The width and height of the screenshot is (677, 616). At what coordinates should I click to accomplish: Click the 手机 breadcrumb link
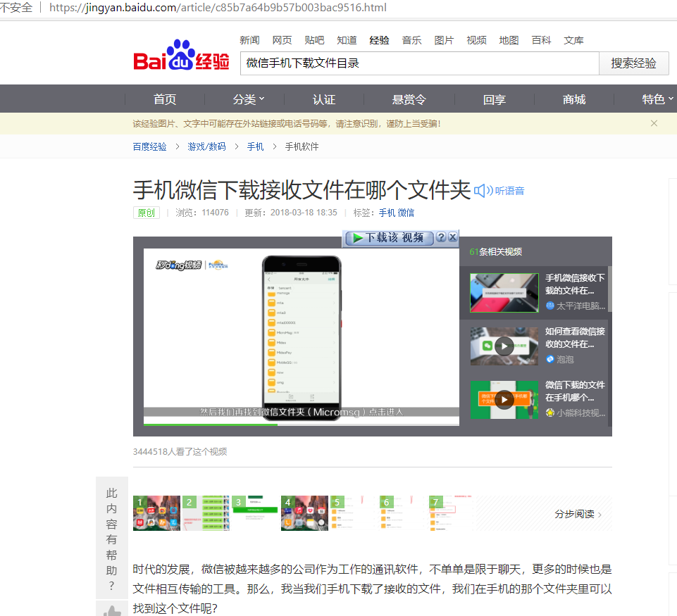tap(255, 146)
